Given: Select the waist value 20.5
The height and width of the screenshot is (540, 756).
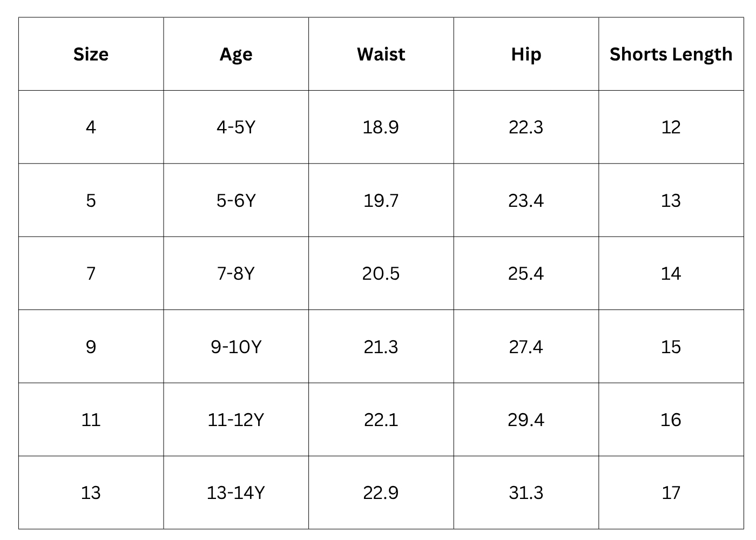Looking at the screenshot, I should click(x=381, y=273).
